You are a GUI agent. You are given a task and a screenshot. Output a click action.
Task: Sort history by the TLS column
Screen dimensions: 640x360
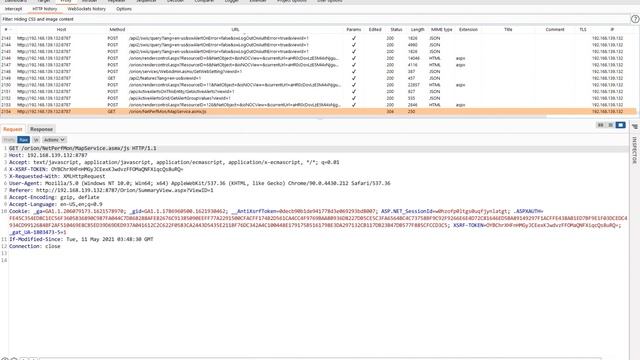[582, 29]
